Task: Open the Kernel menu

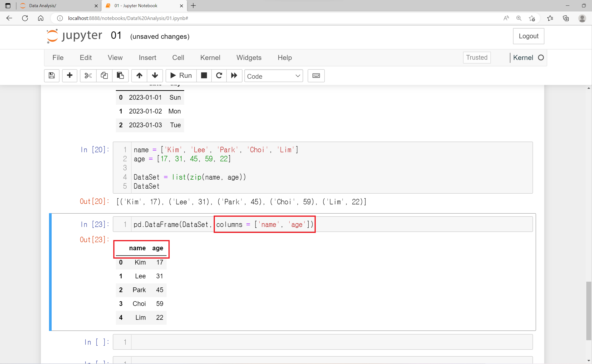Action: 210,58
